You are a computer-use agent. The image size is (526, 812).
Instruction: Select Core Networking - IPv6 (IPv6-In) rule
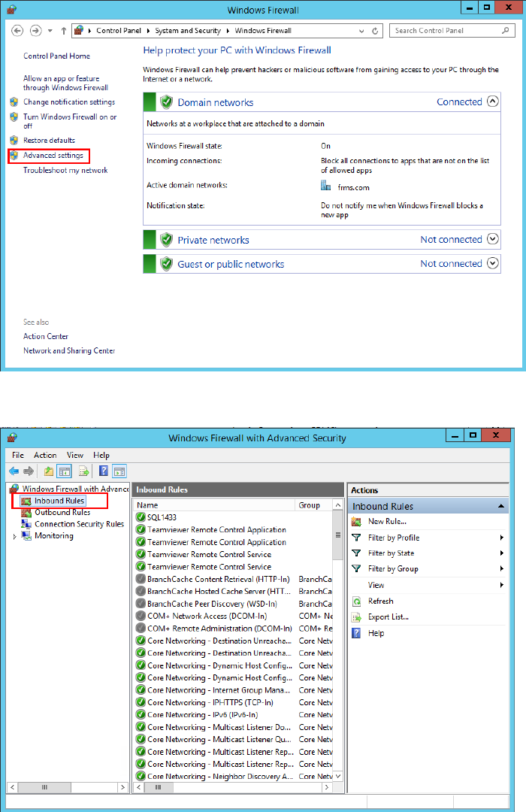pos(202,715)
